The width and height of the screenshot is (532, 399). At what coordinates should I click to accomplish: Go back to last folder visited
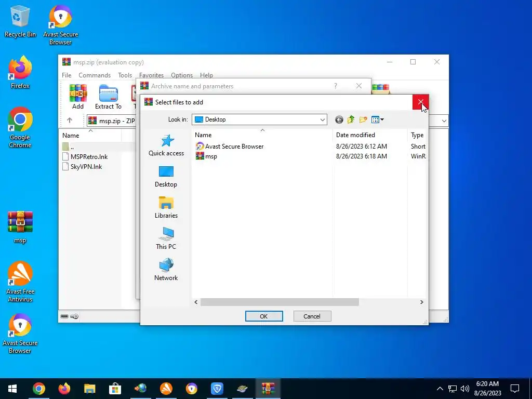(x=339, y=119)
